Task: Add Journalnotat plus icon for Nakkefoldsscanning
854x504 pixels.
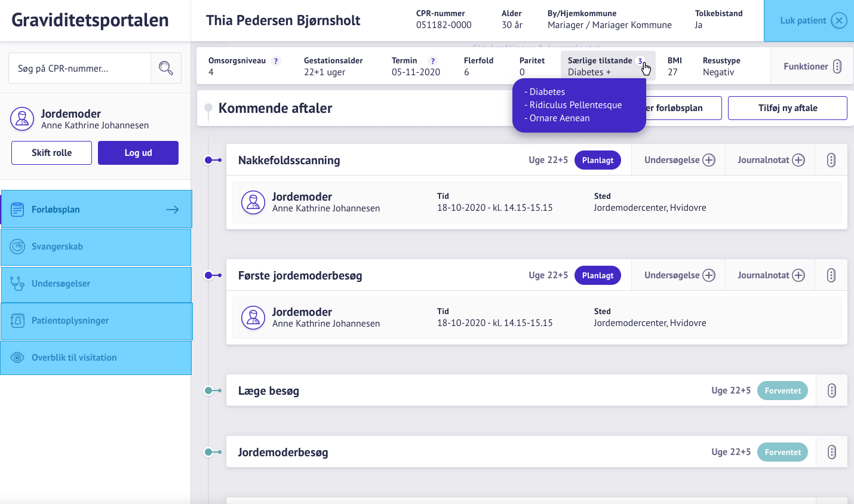Action: 798,160
